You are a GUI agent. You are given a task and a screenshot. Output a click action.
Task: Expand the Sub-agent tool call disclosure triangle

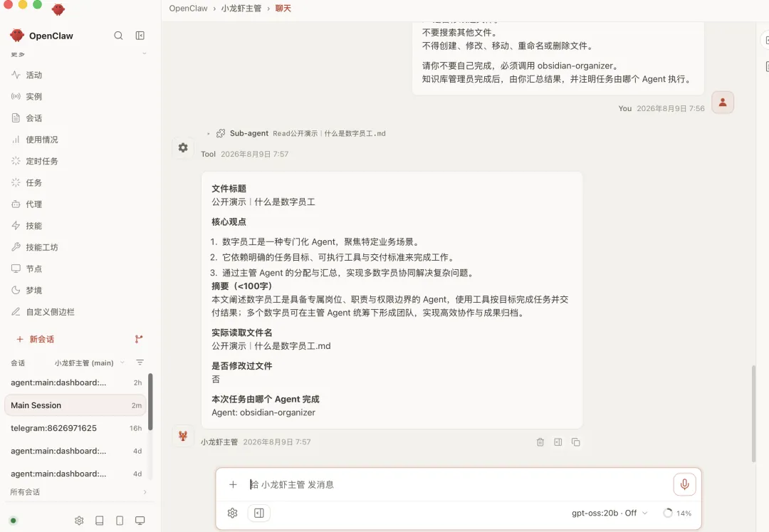[209, 133]
